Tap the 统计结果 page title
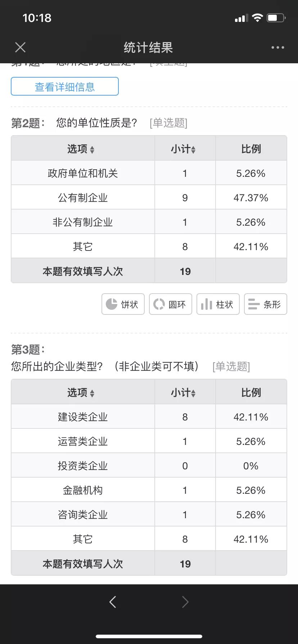This screenshot has width=298, height=644. coord(148,47)
